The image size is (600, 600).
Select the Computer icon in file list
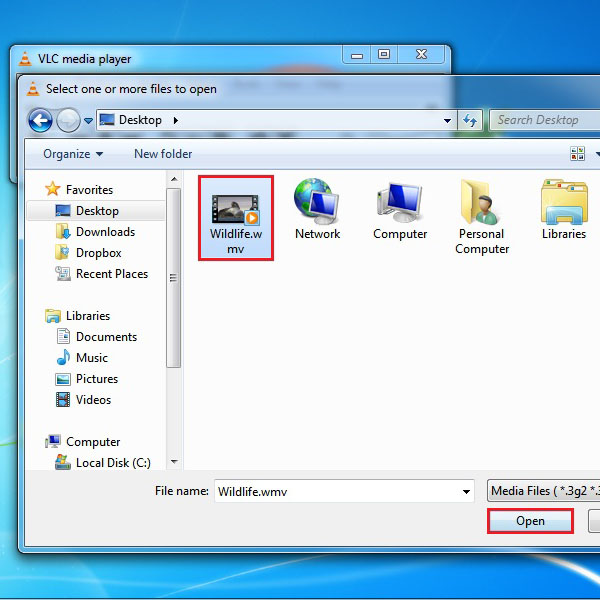coord(400,209)
